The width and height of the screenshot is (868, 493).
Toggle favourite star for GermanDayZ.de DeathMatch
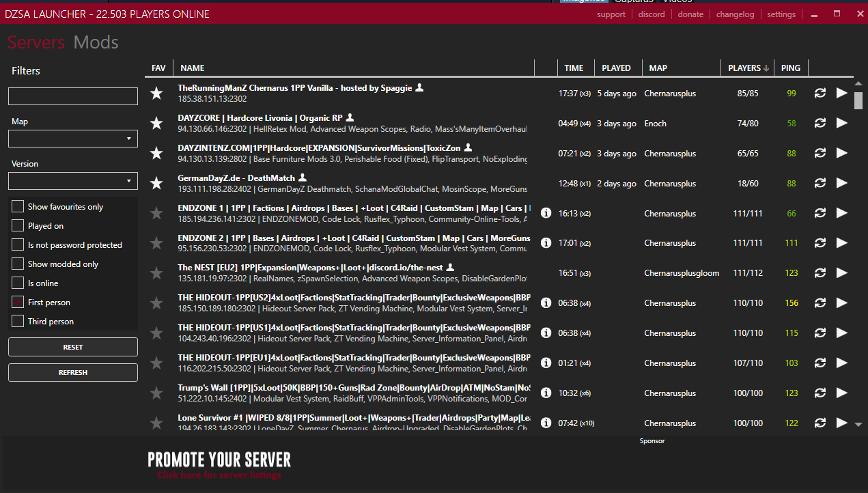156,184
